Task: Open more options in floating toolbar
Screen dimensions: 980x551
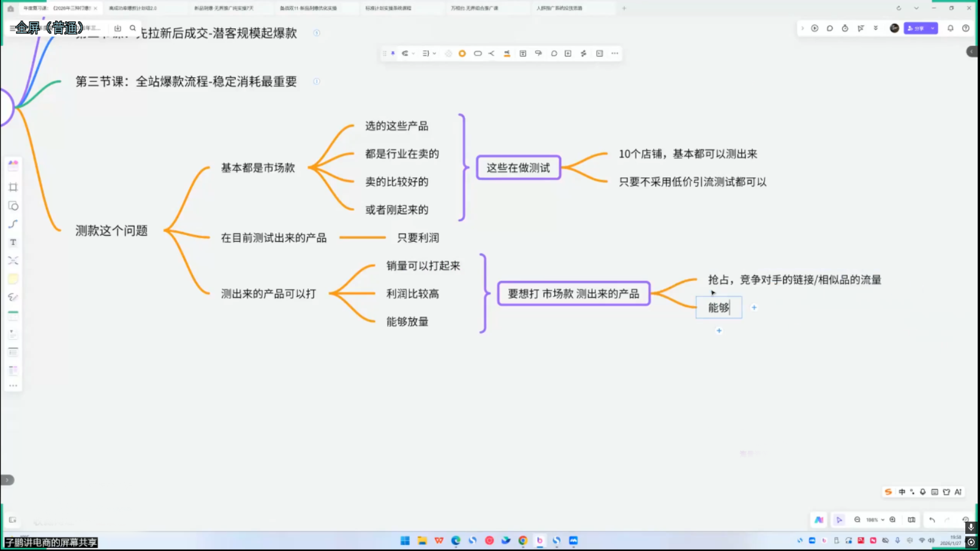Action: (x=615, y=53)
